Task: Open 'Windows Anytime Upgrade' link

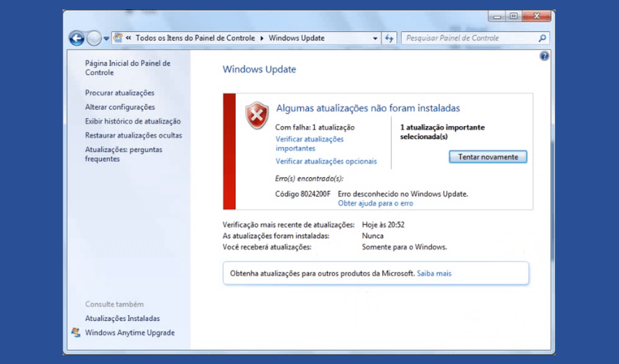Action: pyautogui.click(x=130, y=333)
